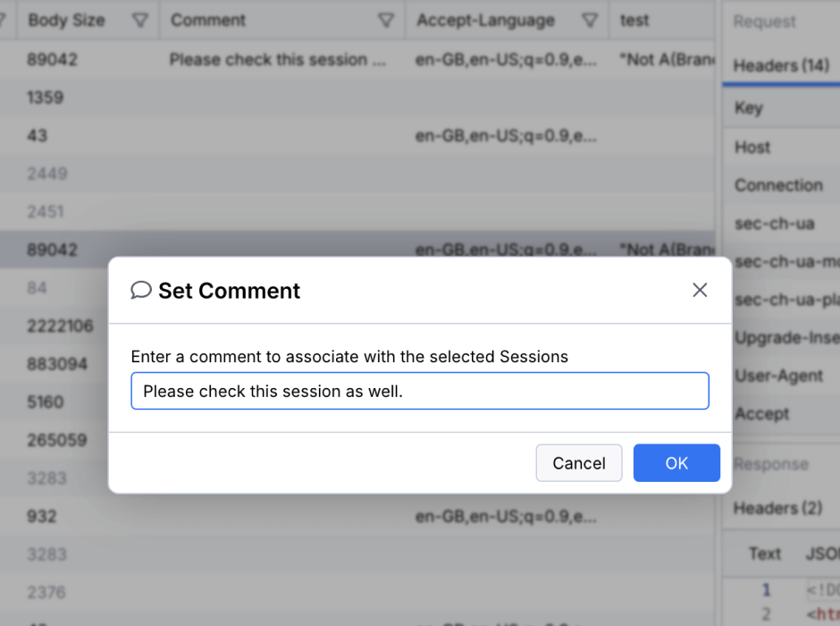Confirm the comment with OK button
Screen dimensions: 840x626
[x=676, y=462]
